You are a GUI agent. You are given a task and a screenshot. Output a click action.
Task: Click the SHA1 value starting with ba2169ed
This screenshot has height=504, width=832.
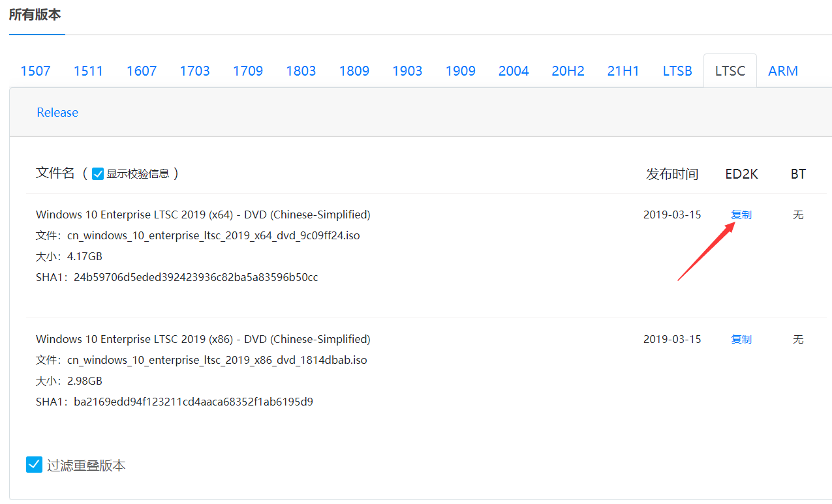(193, 402)
